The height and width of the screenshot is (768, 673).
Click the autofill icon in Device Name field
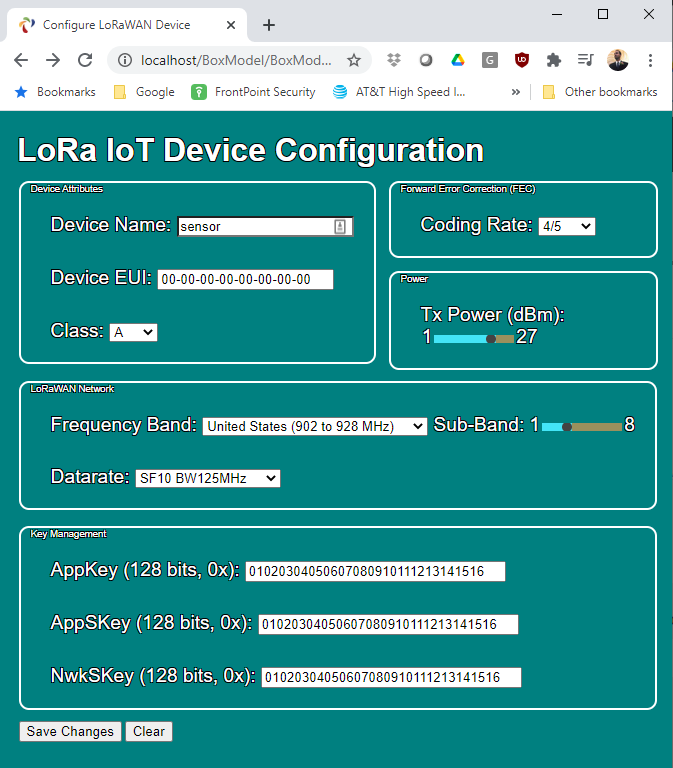(340, 226)
